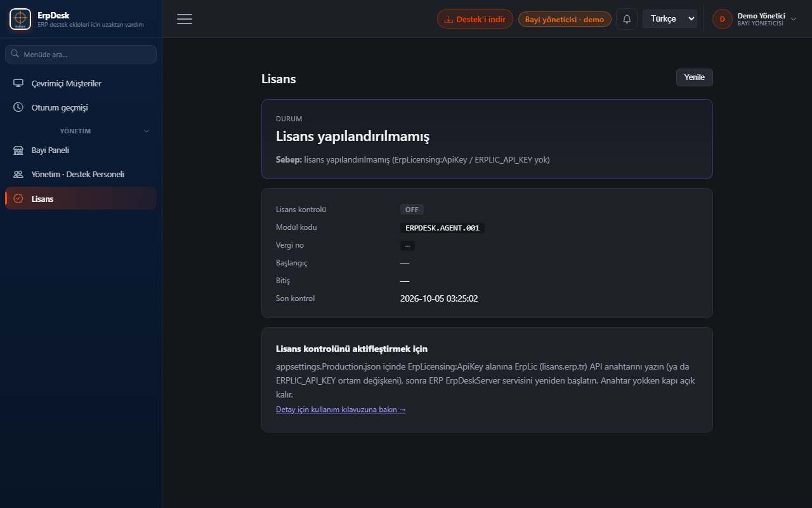Click the storefront icon for Bayi Paneli
The image size is (812, 508).
[x=18, y=150]
